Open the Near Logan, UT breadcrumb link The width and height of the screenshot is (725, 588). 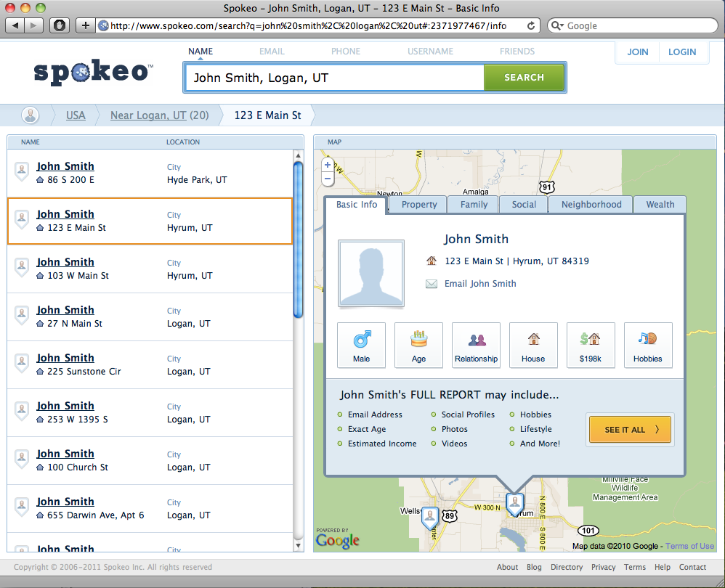(148, 115)
